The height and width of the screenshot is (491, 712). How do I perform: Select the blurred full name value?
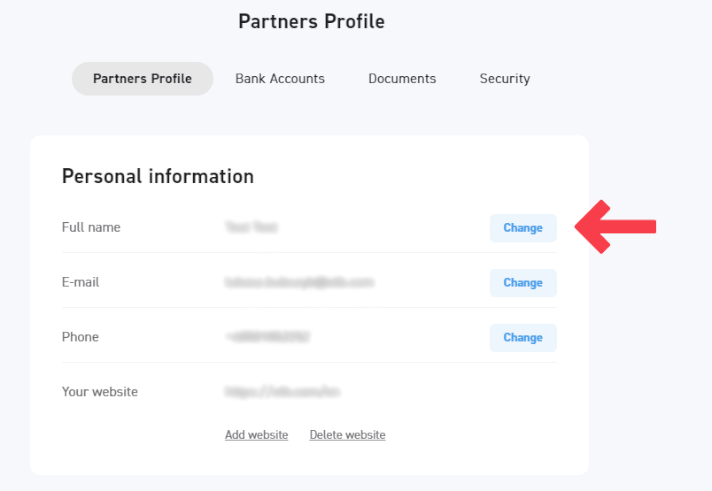pos(251,228)
